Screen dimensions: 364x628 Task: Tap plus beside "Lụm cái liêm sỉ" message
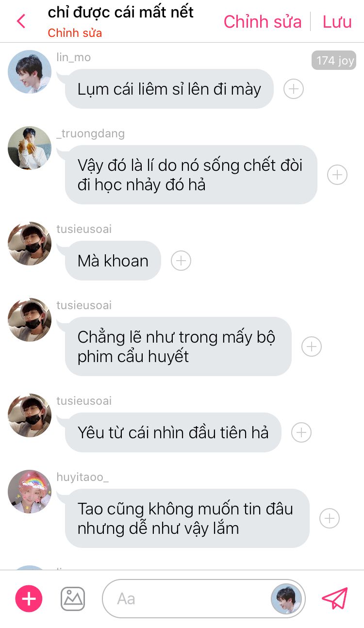pyautogui.click(x=294, y=89)
